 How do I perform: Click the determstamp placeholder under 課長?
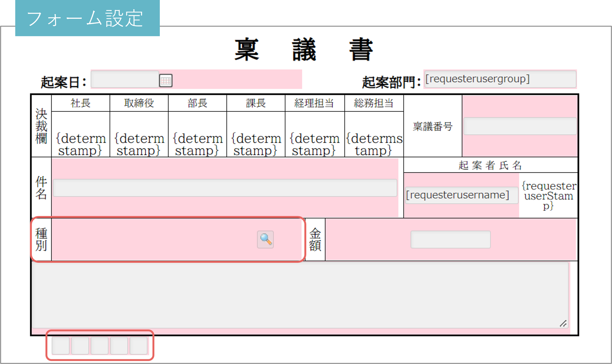click(256, 144)
